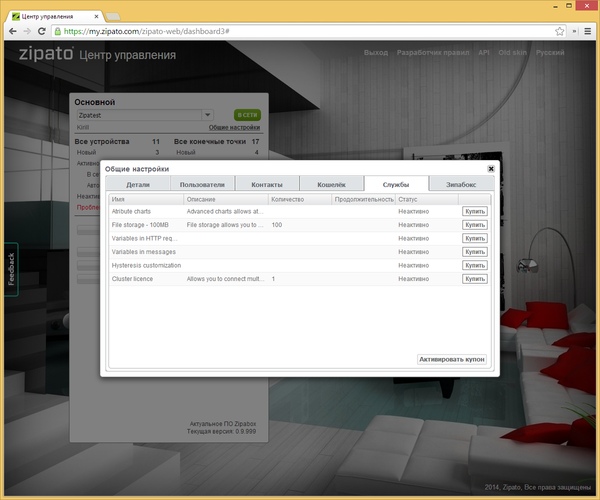Switch to the Детали tab
Screen dimensions: 600x500
pos(138,184)
